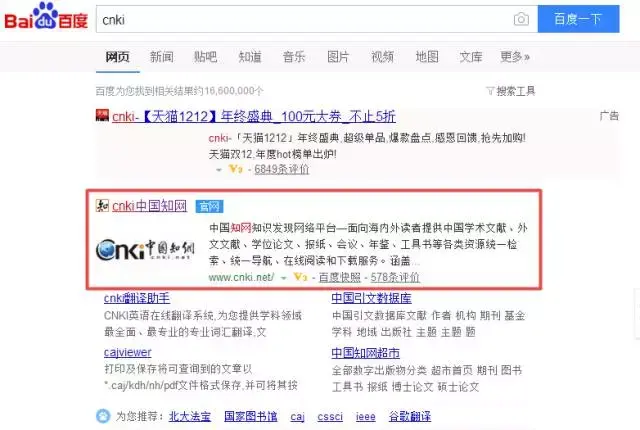This screenshot has width=640, height=430.
Task: Click the CNKI logo thumbnail
Action: coord(145,249)
